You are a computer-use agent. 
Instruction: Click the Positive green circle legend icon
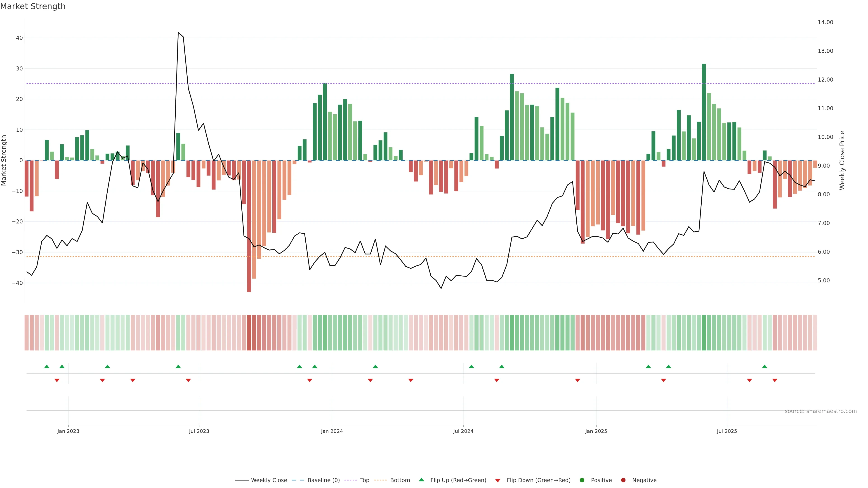[x=582, y=480]
